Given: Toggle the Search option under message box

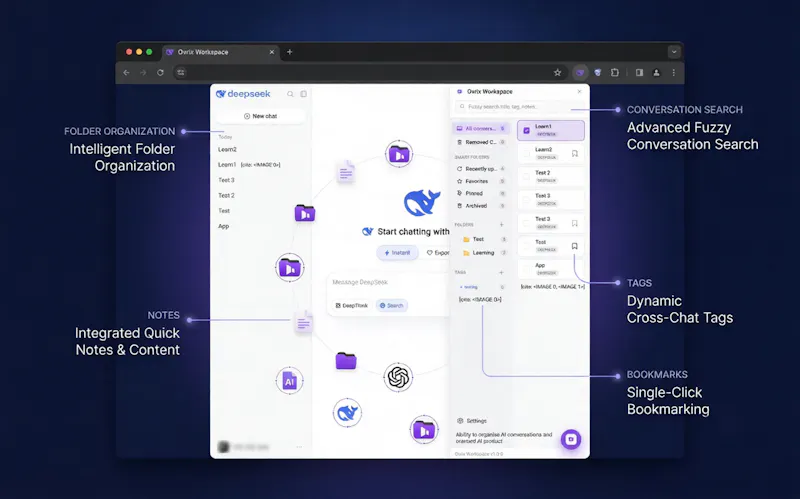Looking at the screenshot, I should point(391,306).
